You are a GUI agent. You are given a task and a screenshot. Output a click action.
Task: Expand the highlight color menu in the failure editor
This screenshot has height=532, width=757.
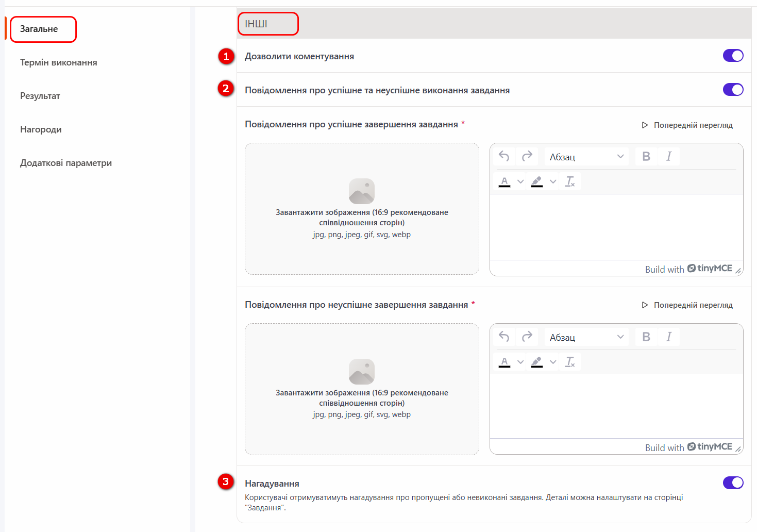[553, 362]
